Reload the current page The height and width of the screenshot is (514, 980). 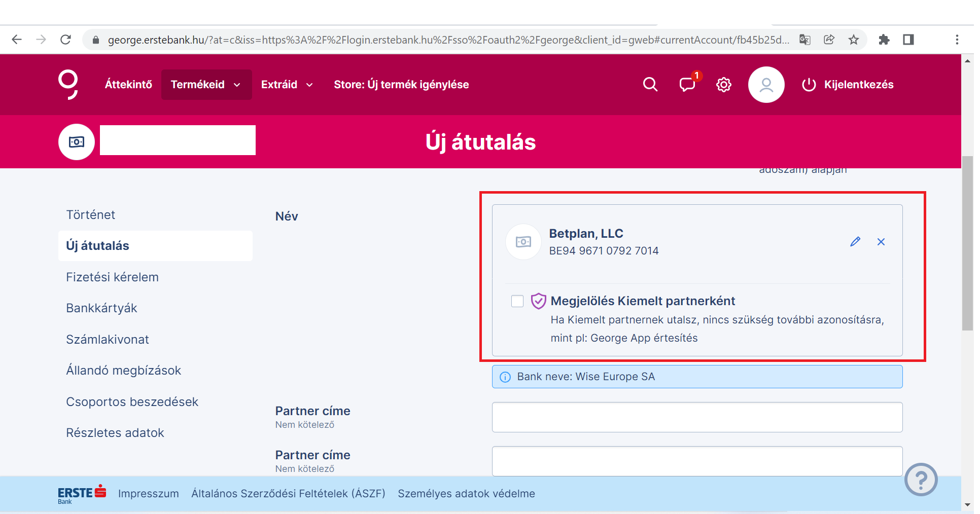coord(65,40)
